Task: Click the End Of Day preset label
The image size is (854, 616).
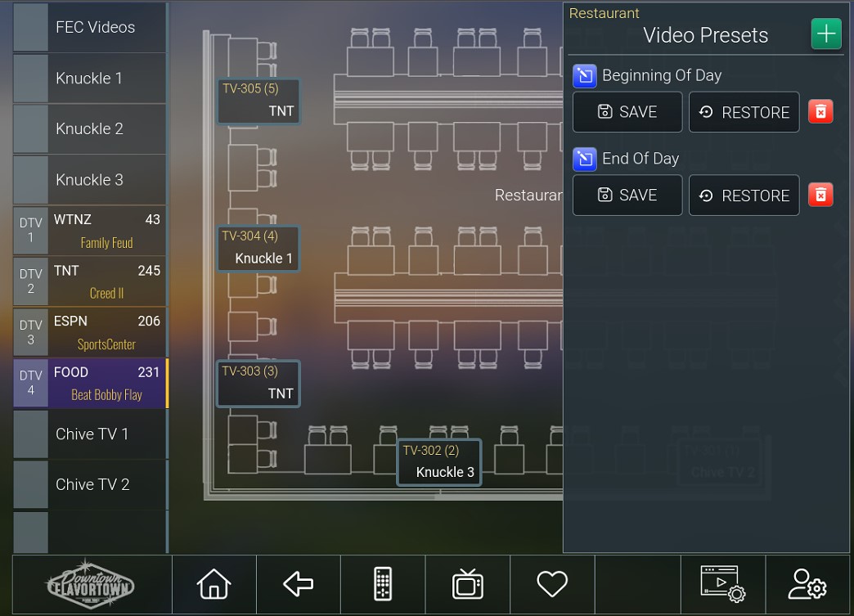Action: [640, 159]
